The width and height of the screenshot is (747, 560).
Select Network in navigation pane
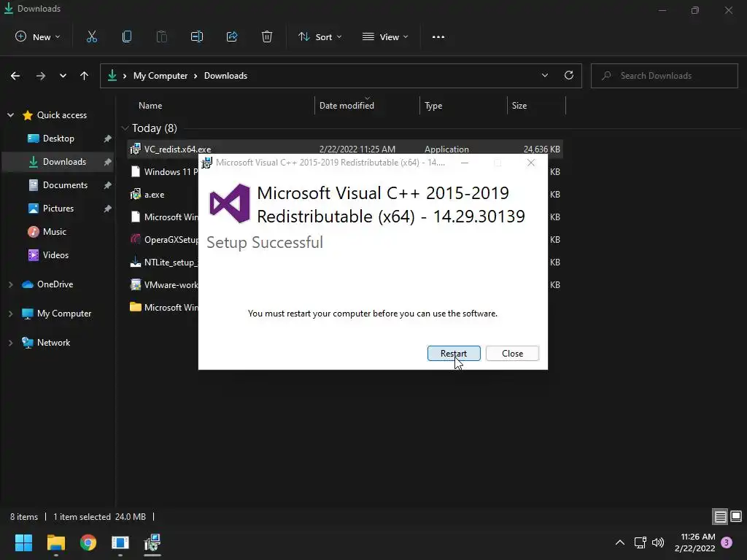(53, 343)
